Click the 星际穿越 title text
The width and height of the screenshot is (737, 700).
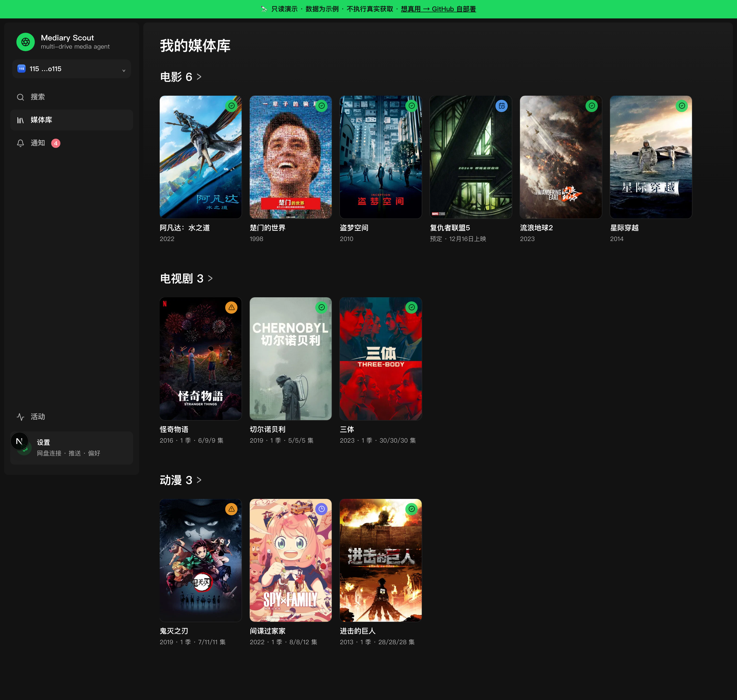point(624,228)
